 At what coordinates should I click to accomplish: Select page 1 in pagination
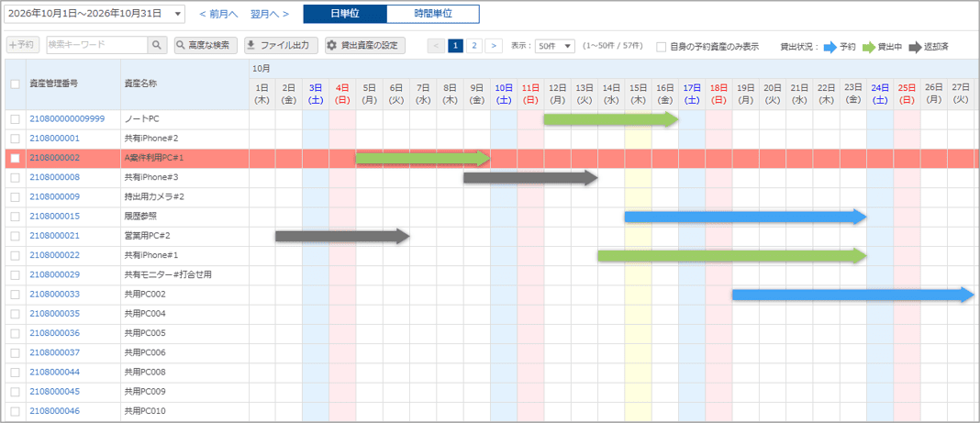[456, 46]
